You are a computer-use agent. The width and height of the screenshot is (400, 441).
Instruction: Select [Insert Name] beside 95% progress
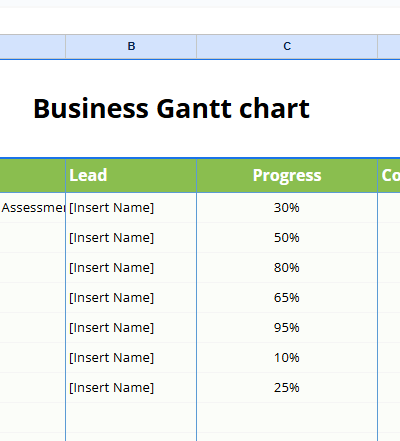click(x=131, y=328)
